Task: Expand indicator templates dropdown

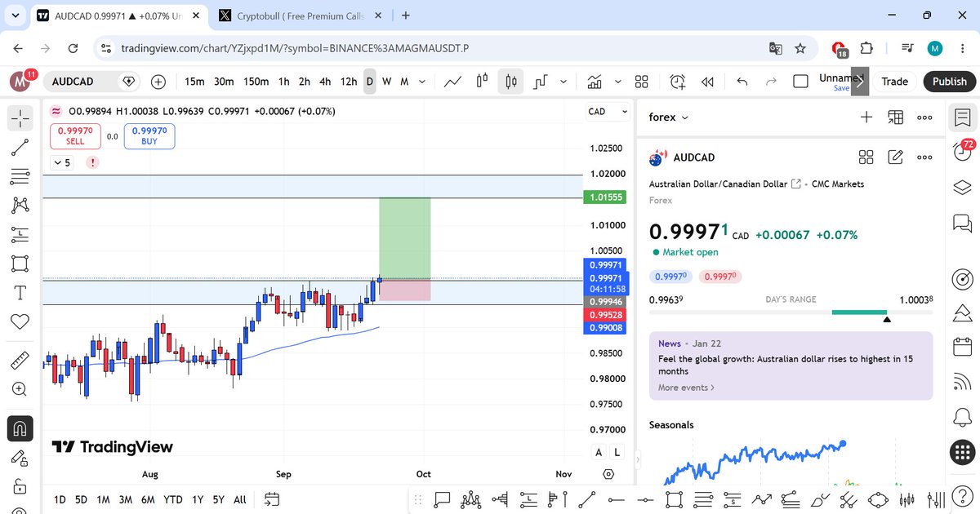Action: coord(618,82)
